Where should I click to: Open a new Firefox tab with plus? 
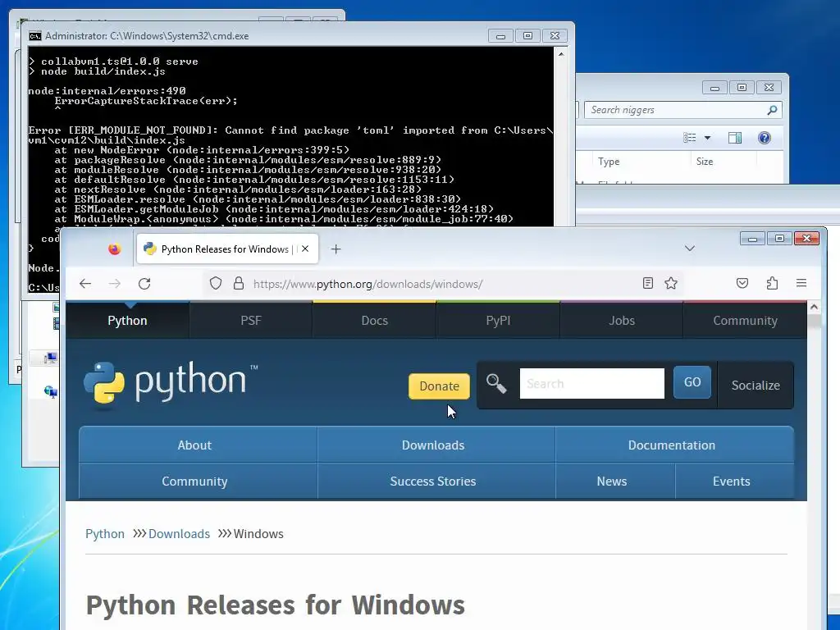(336, 249)
